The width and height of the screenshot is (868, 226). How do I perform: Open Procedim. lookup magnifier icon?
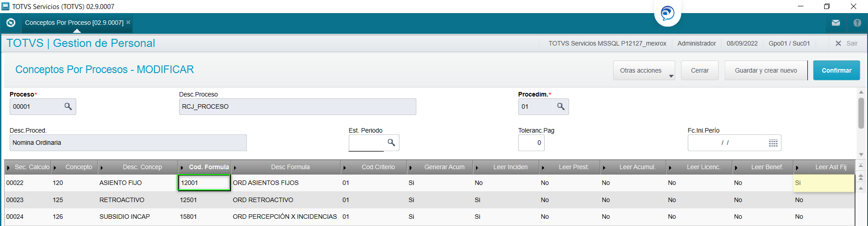561,106
